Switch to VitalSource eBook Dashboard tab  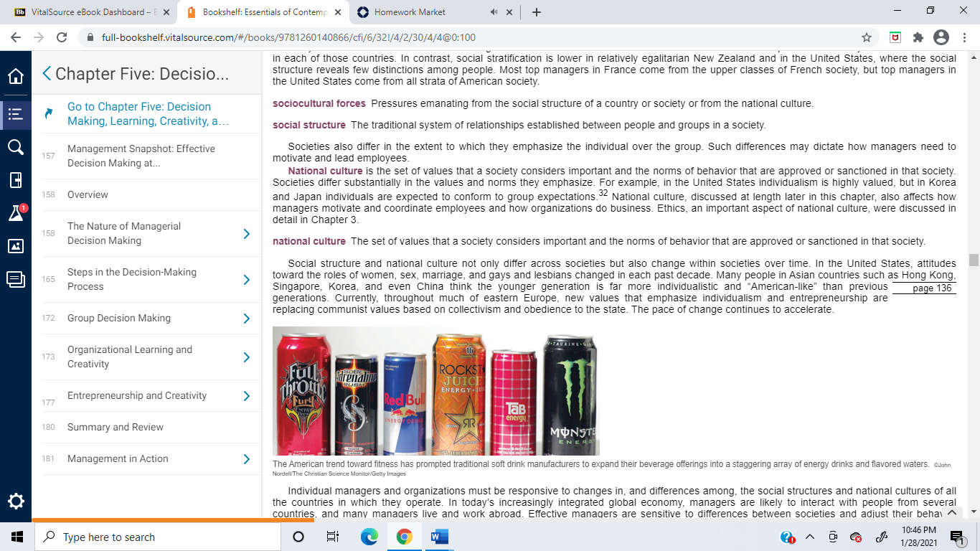pyautogui.click(x=92, y=12)
